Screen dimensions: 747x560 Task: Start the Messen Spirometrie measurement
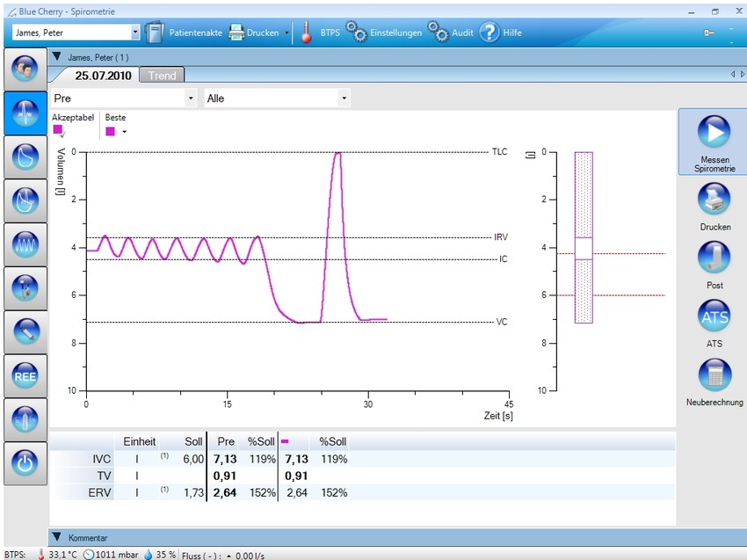click(x=714, y=132)
